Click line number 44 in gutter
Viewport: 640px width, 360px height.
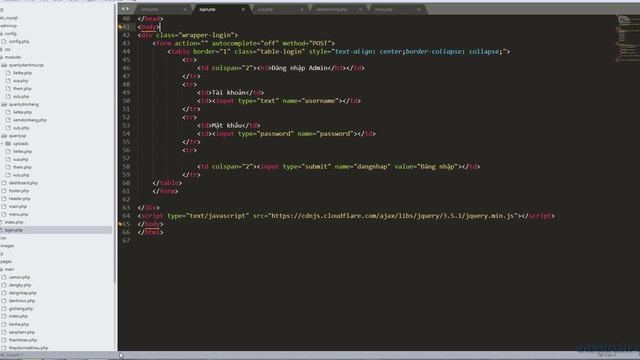pos(126,51)
